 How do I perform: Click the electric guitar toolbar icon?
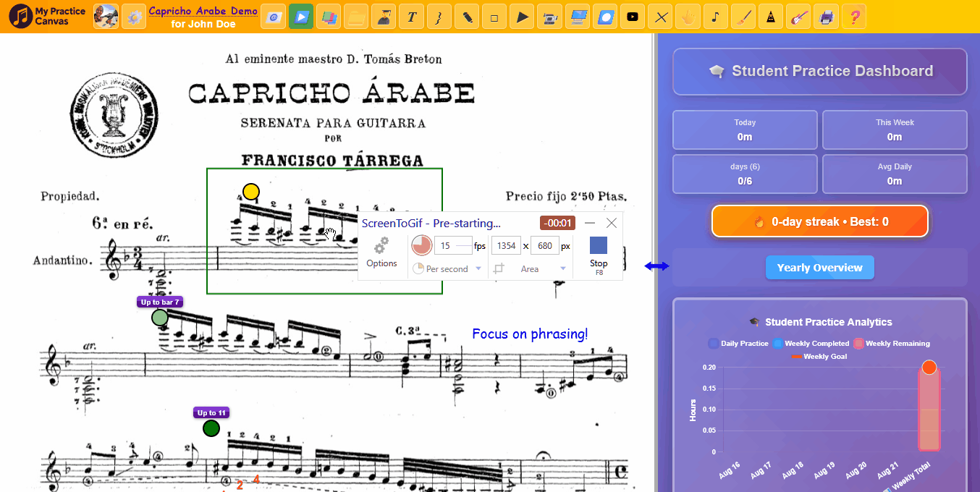pyautogui.click(x=798, y=16)
